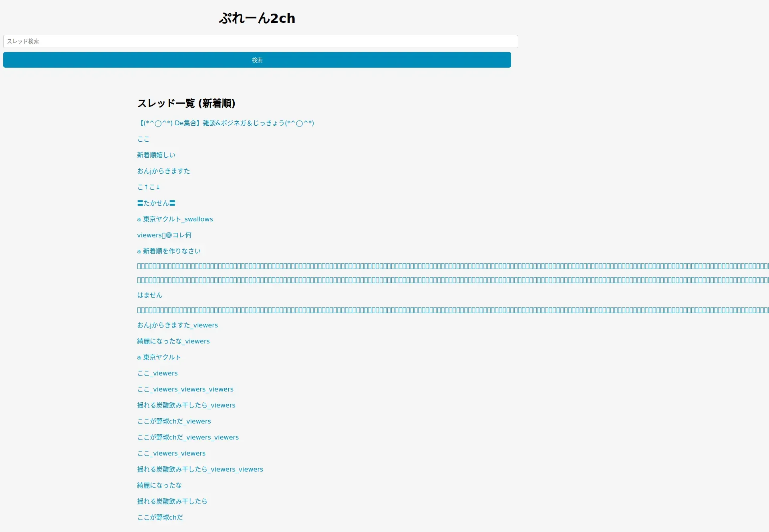Viewport: 769px width, 532px height.
Task: Open the 揺れる炭酸飲み干したら_viewers_viewers thread
Action: coord(200,469)
